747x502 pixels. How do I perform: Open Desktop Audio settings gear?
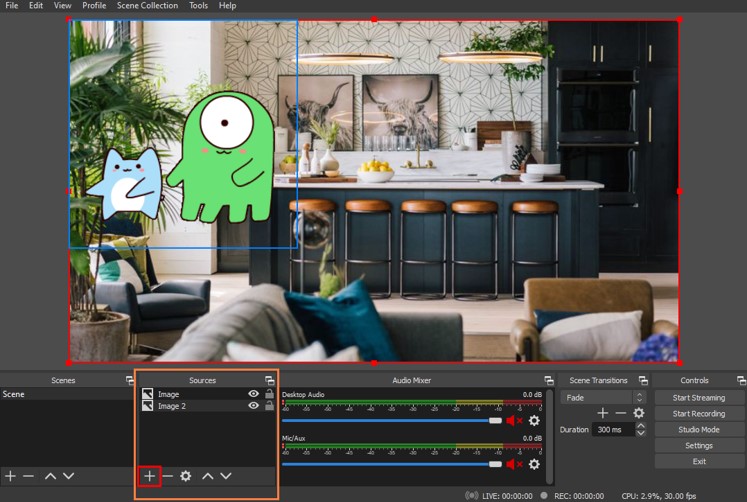pos(534,421)
